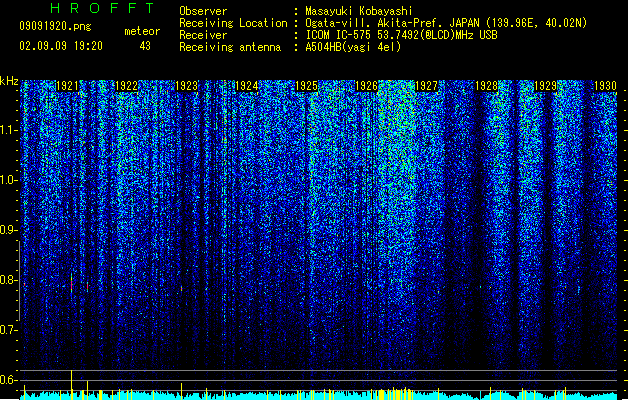Screen dimensions: 629x400
Task: Click the 0.8 frequency axis label
Action: 9,280
